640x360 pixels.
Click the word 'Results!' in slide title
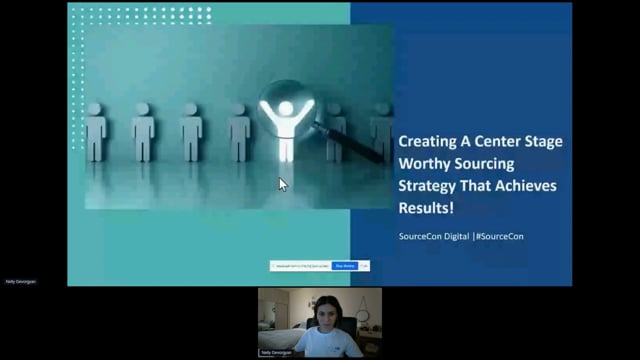pos(426,208)
